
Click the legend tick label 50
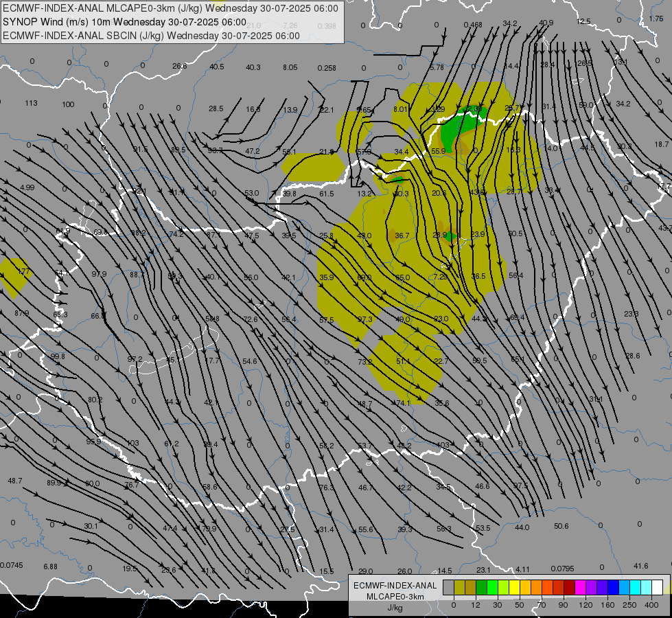pyautogui.click(x=520, y=605)
